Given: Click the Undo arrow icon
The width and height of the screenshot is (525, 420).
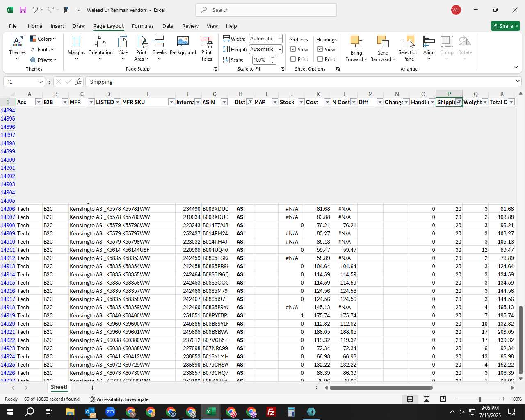Looking at the screenshot, I should click(x=35, y=10).
